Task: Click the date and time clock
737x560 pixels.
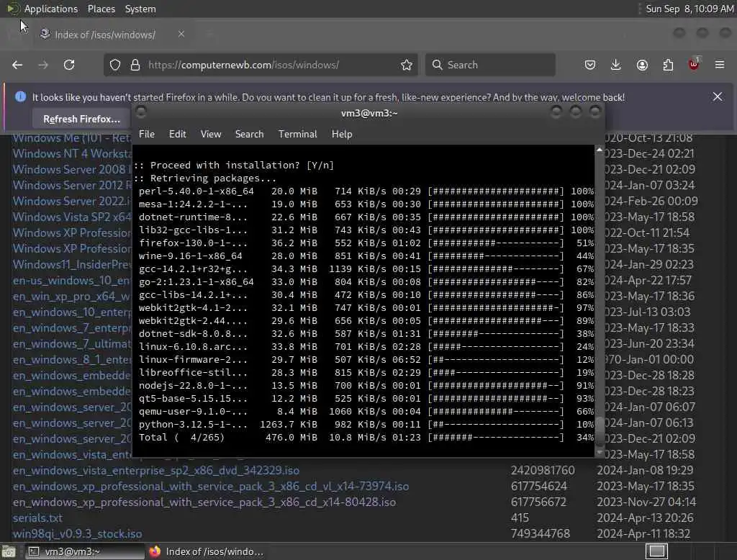Action: (x=689, y=9)
